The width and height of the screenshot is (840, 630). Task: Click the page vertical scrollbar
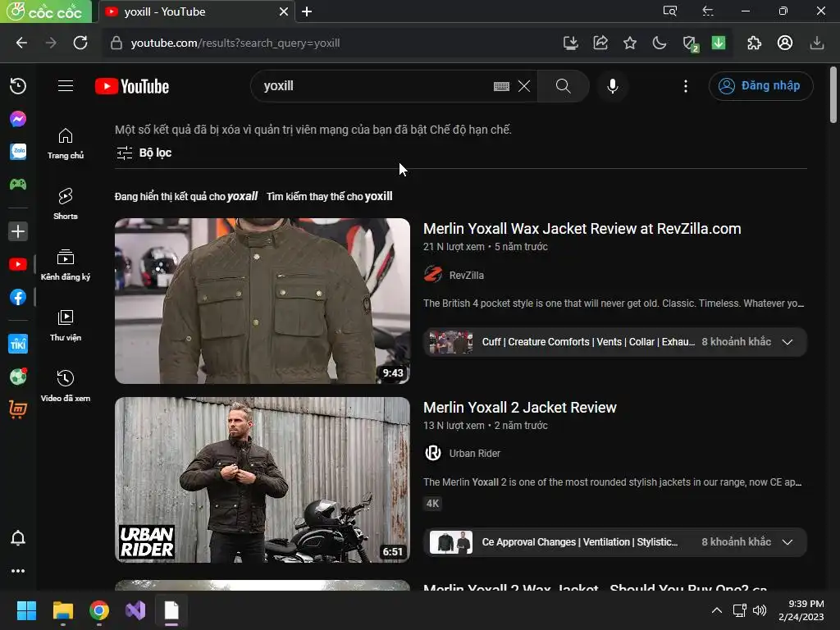pos(833,95)
